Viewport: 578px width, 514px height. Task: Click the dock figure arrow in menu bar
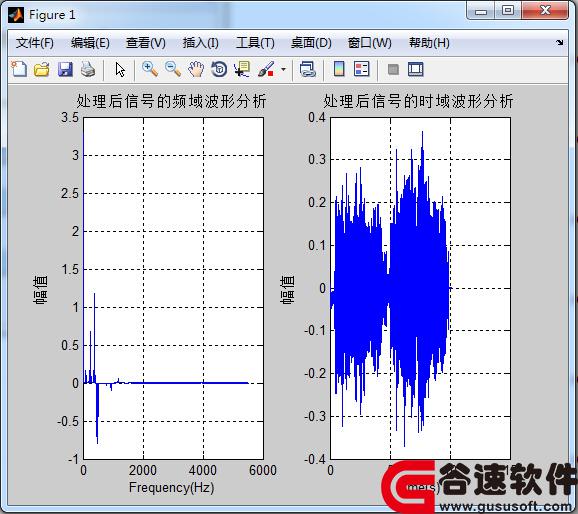click(x=560, y=42)
